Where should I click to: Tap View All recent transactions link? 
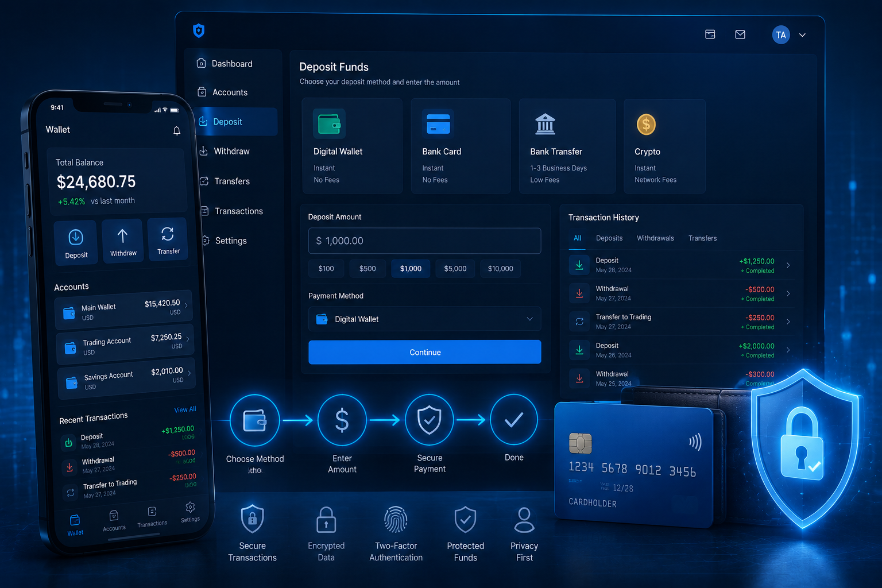[185, 409]
